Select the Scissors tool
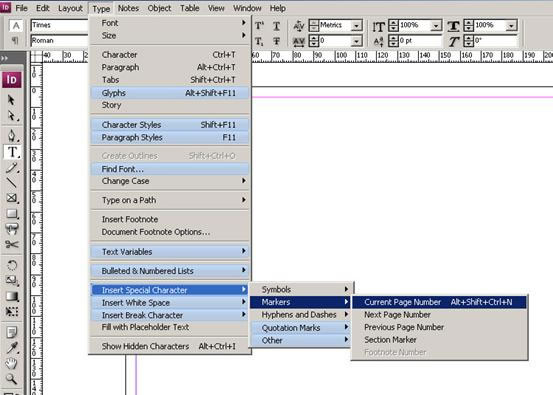 click(11, 244)
